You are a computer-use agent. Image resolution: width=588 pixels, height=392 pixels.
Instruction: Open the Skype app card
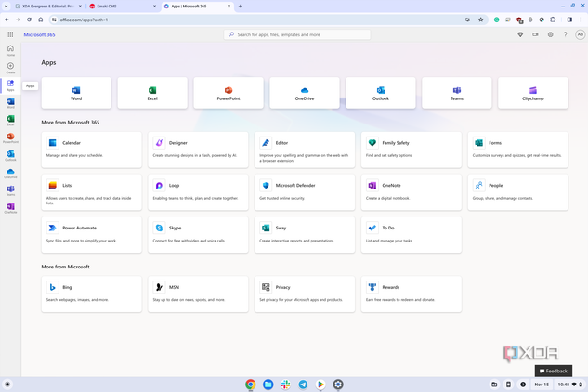[x=198, y=234]
